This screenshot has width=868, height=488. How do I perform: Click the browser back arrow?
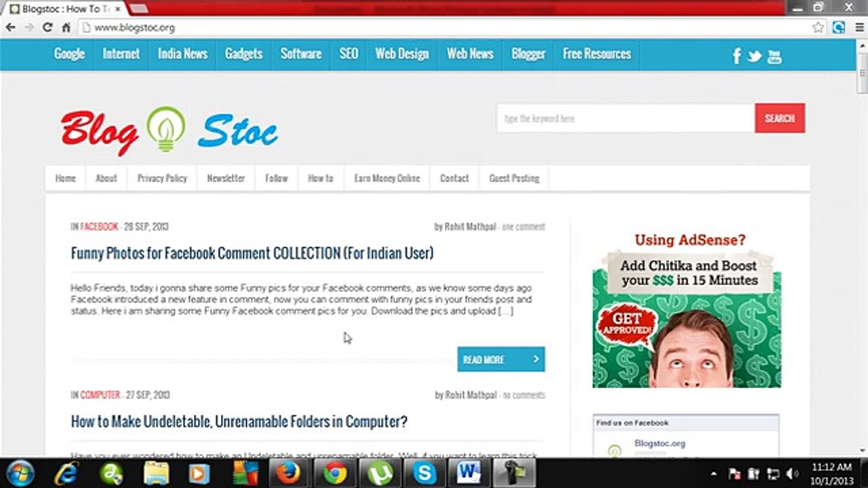pos(10,28)
